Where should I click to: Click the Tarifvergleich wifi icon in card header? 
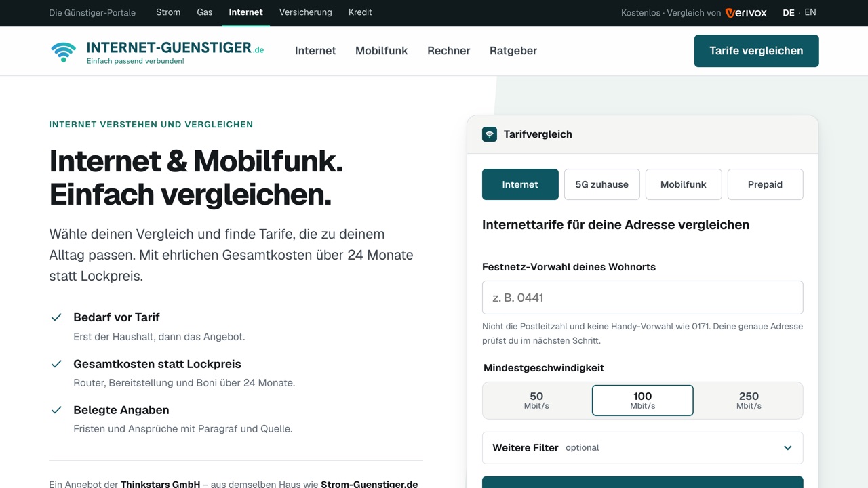coord(490,134)
